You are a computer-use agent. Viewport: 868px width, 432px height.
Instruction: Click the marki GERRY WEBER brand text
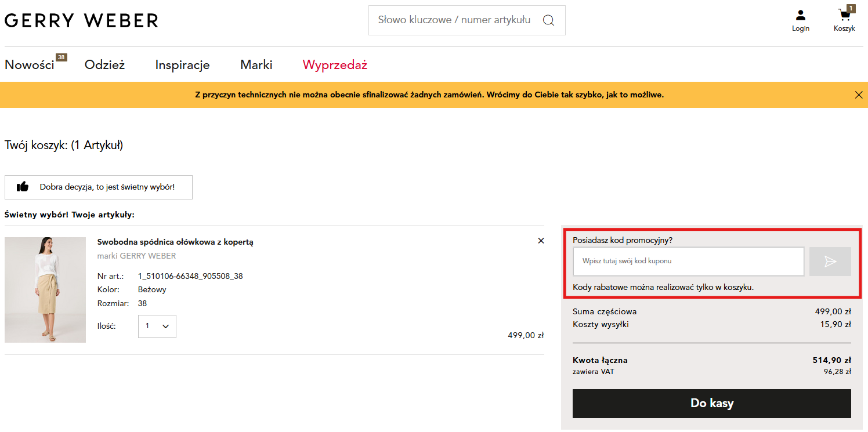click(x=136, y=256)
